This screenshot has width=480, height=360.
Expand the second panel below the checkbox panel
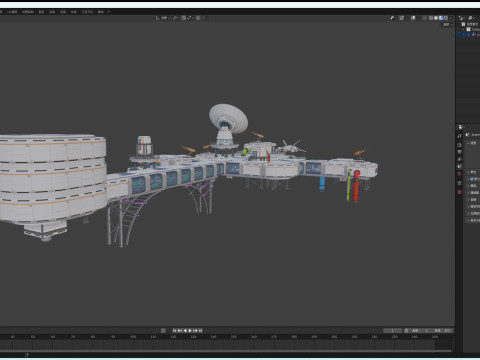468,193
